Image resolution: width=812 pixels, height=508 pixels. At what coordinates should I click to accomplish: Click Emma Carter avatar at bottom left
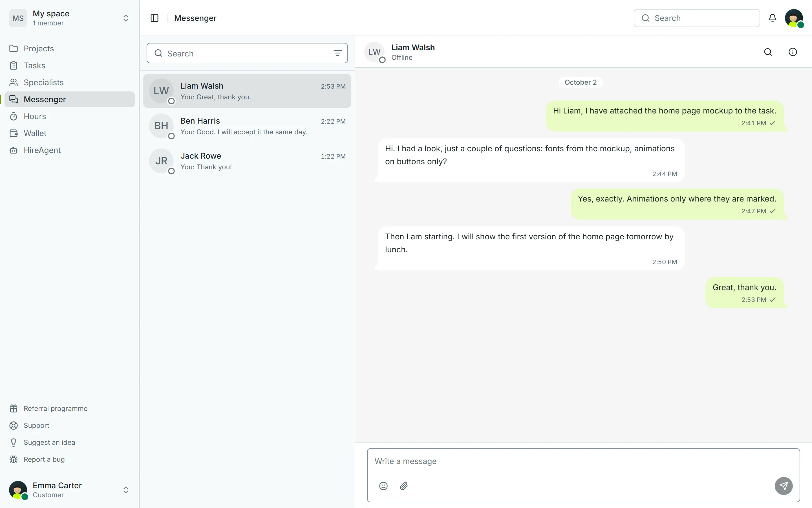coord(18,490)
